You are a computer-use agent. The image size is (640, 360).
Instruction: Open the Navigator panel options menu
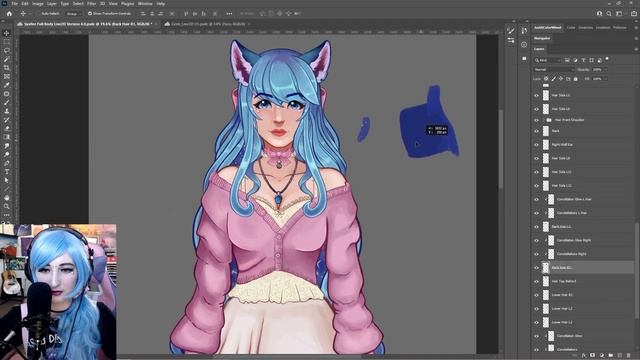tap(636, 38)
